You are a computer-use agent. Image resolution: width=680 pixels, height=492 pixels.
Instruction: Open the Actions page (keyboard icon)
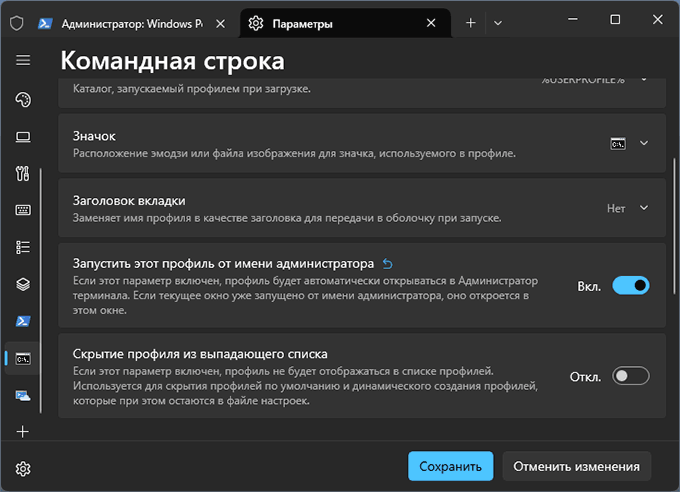tap(23, 210)
